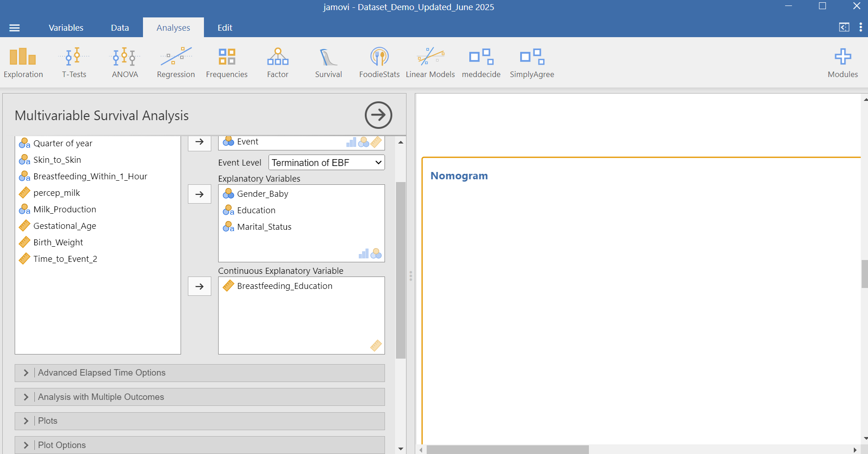This screenshot has height=454, width=868.
Task: Toggle the results panel layout icon
Action: 844,28
